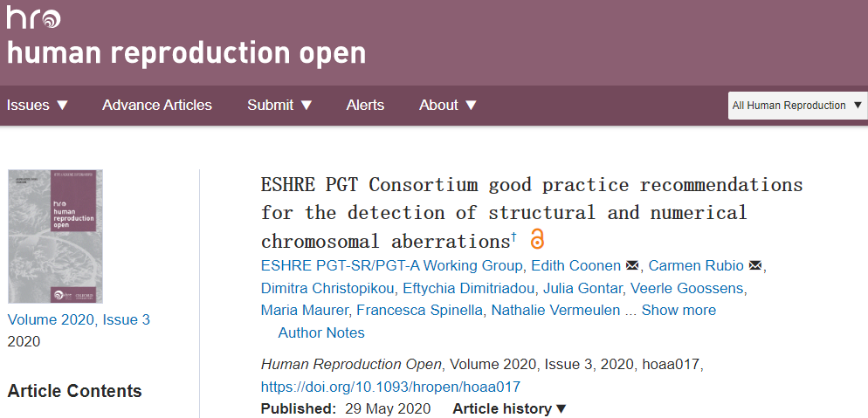Image resolution: width=868 pixels, height=418 pixels.
Task: Click the open access lock icon
Action: 537,239
